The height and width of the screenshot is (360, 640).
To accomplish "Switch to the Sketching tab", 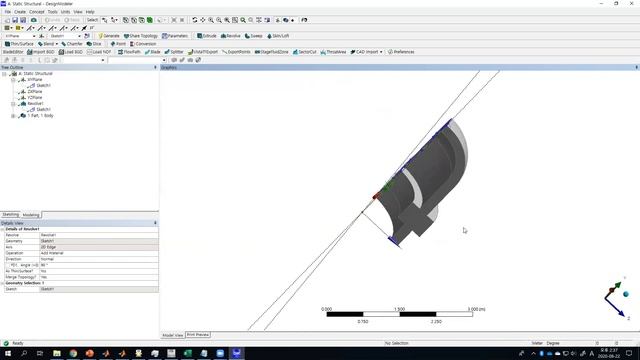I will 10,214.
